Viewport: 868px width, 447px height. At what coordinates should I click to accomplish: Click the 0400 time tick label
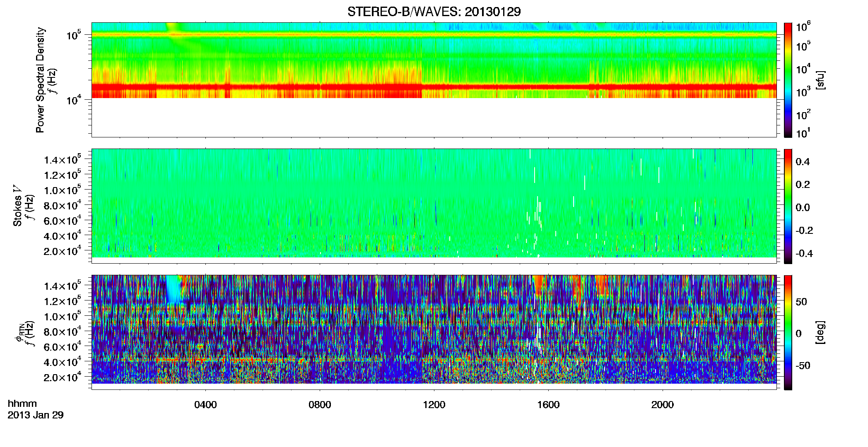pyautogui.click(x=205, y=405)
